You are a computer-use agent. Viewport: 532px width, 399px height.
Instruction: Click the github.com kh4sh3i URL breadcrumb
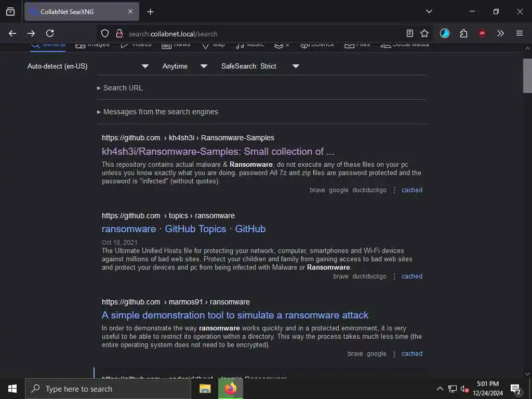(188, 138)
